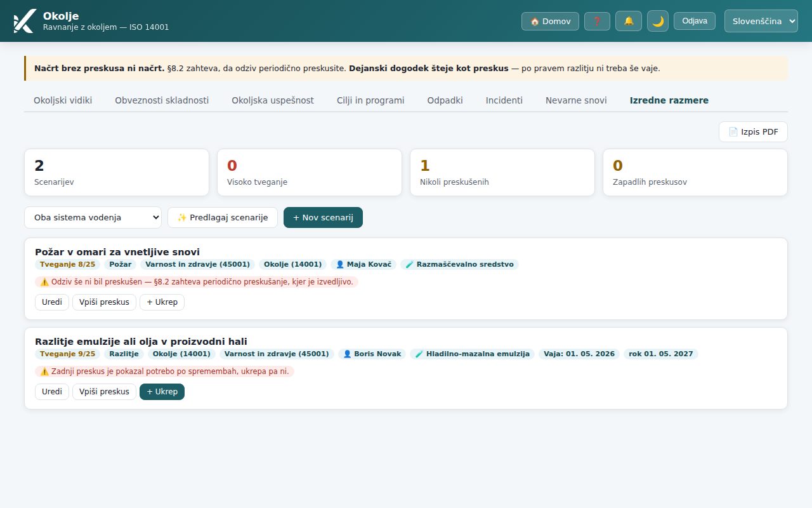Click the Zapadlih preskusov stat card
Image resolution: width=812 pixels, height=508 pixels.
click(695, 173)
